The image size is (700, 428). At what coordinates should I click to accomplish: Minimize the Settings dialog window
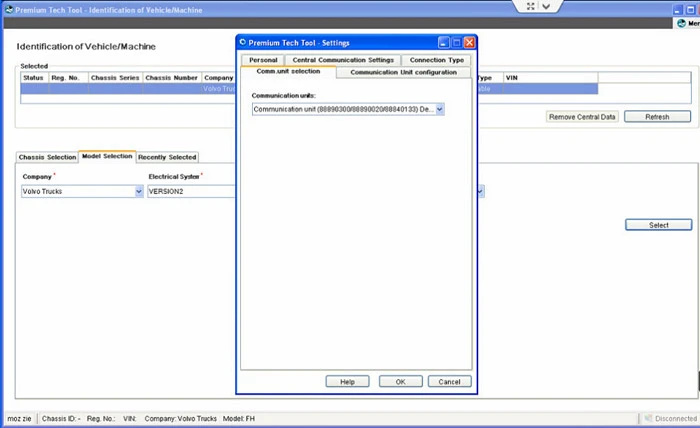coord(443,42)
